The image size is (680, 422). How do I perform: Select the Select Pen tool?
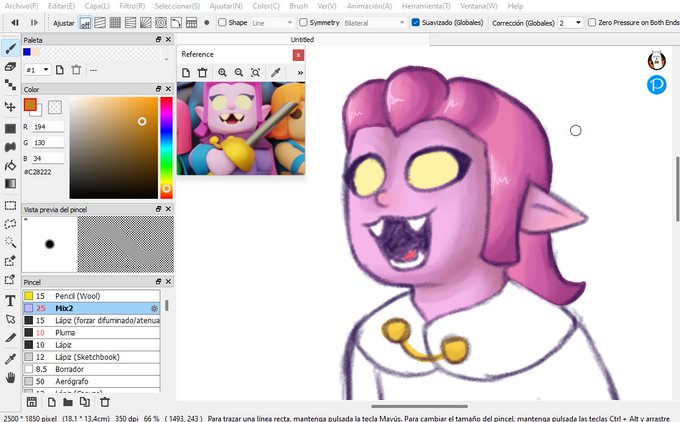(x=10, y=261)
